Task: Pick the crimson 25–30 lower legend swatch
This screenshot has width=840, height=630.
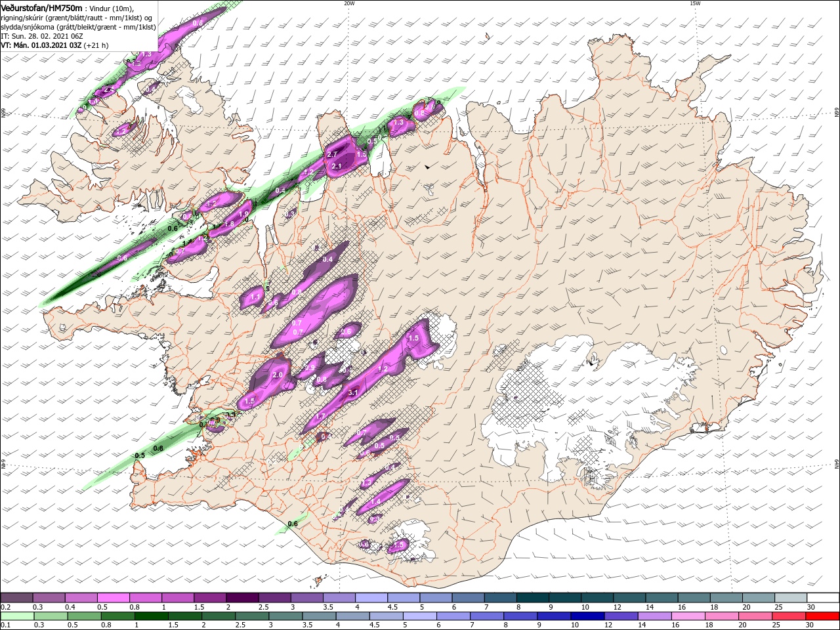Action: pos(789,616)
